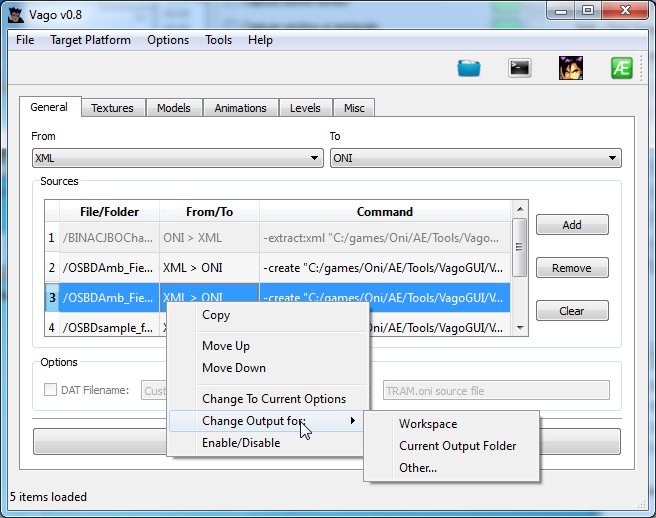Switch to the Animations tab

241,108
